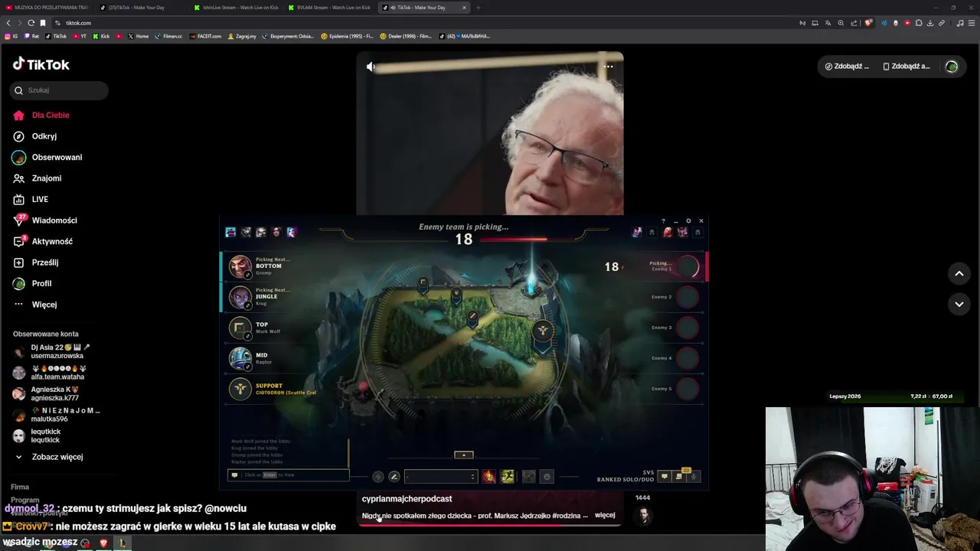Open the Filman.cc bookmark
Viewport: 980px width, 551px height.
(x=168, y=36)
